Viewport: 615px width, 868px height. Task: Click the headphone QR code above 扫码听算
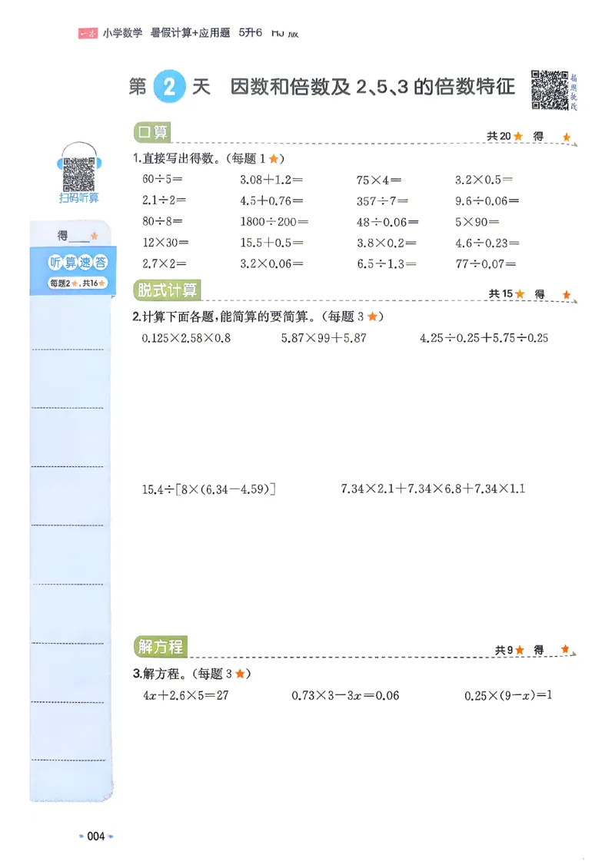pyautogui.click(x=78, y=174)
